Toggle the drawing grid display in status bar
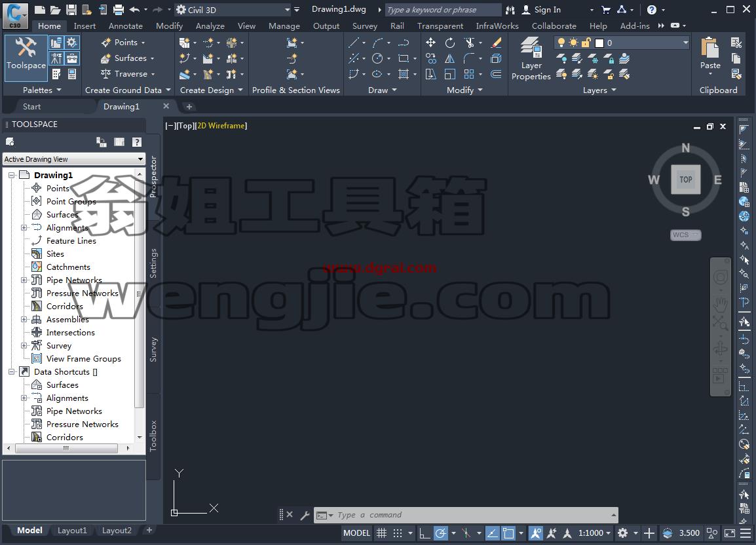756x545 pixels. tap(381, 533)
